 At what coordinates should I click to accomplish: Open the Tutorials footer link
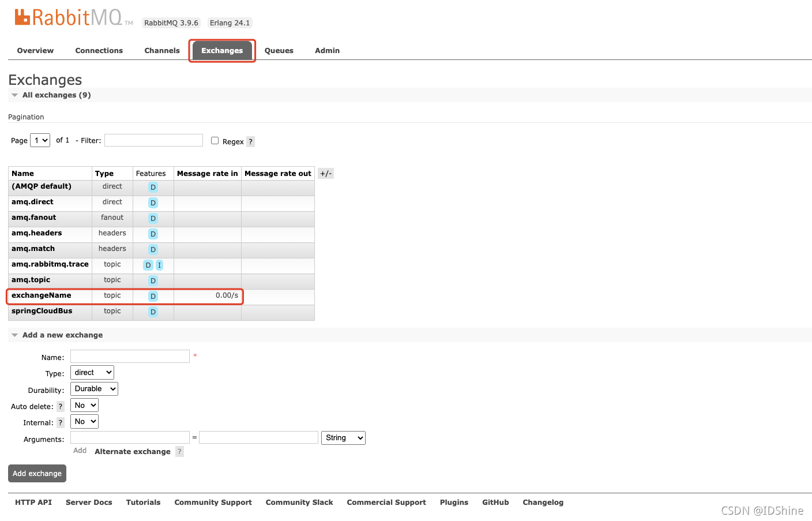click(x=144, y=503)
